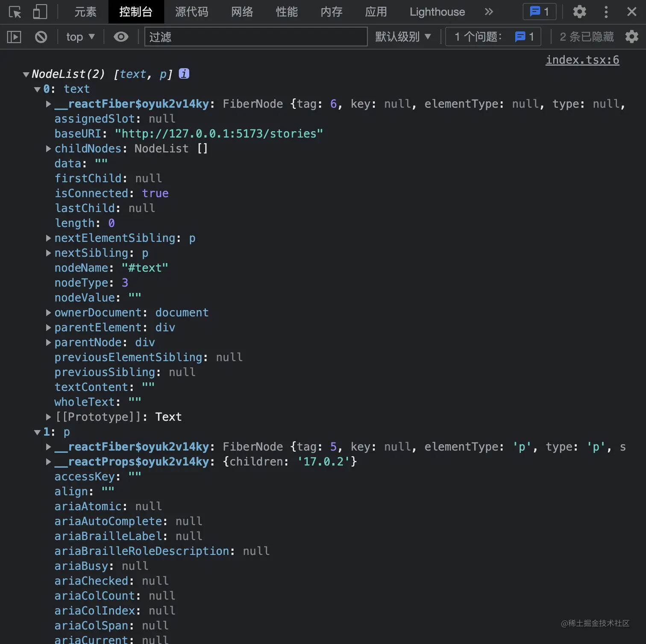646x644 pixels.
Task: Expand ownerDocument: document
Action: pyautogui.click(x=48, y=313)
